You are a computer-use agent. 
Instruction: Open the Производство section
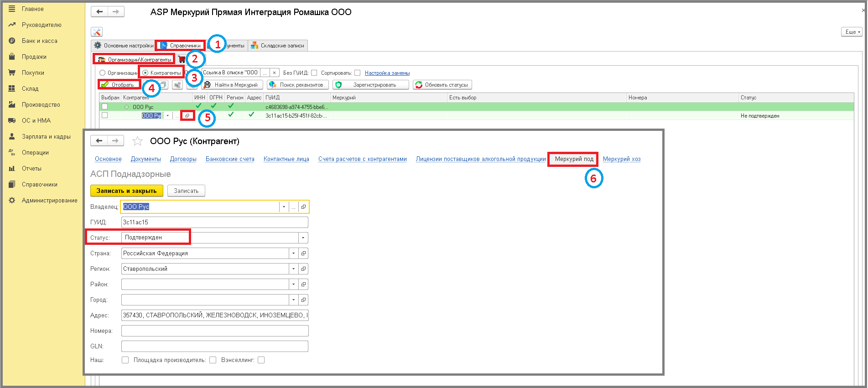41,104
